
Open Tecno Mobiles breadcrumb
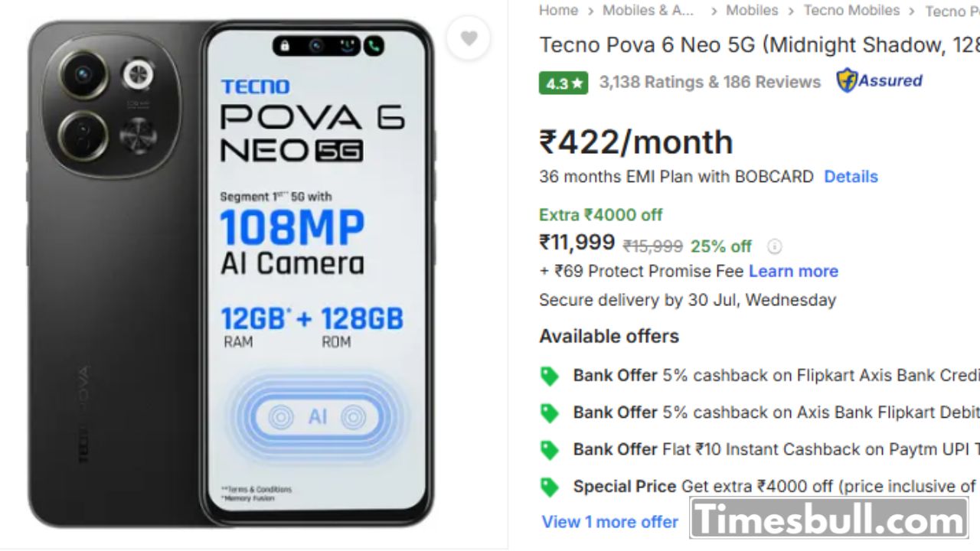(x=851, y=10)
